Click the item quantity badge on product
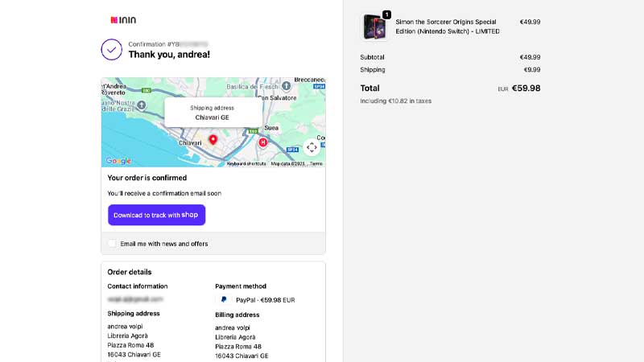The height and width of the screenshot is (362, 644). [386, 14]
